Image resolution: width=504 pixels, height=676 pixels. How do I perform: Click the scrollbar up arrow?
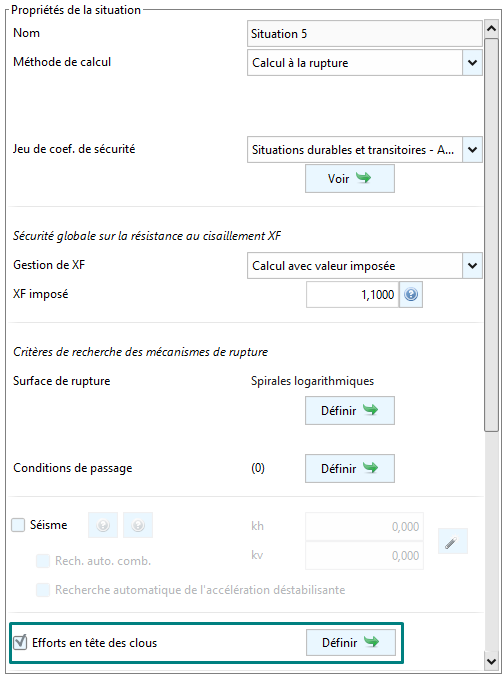coord(491,28)
